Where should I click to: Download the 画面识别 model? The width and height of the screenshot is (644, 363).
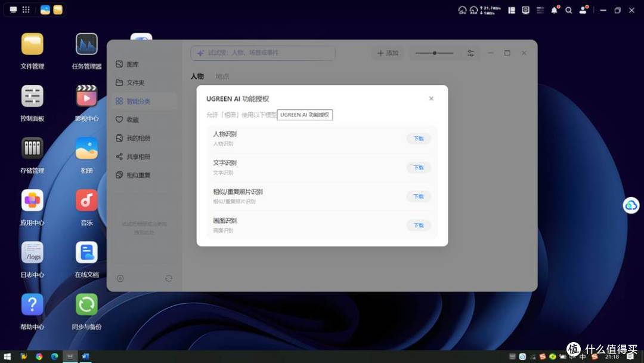(x=419, y=225)
